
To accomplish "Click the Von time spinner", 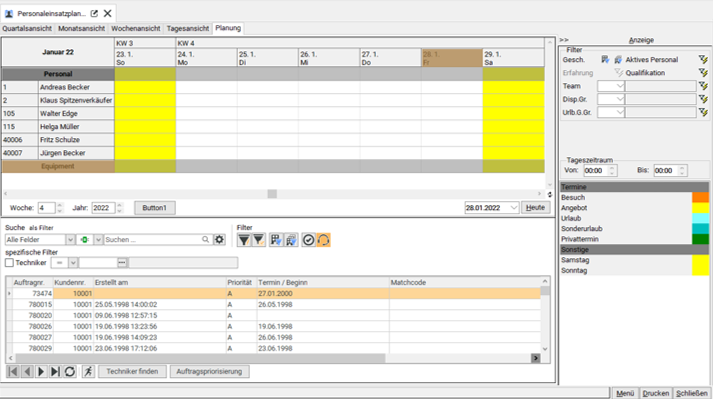I will [612, 171].
